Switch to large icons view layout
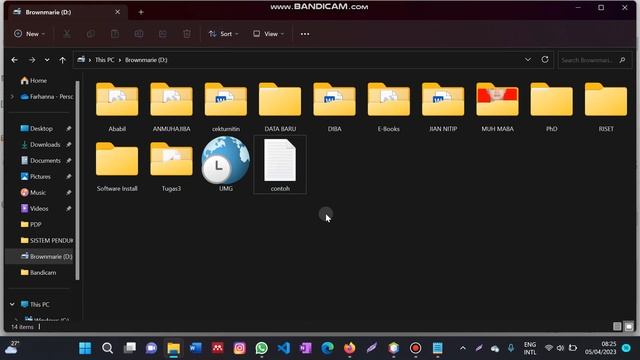This screenshot has height=360, width=640. coord(629,326)
